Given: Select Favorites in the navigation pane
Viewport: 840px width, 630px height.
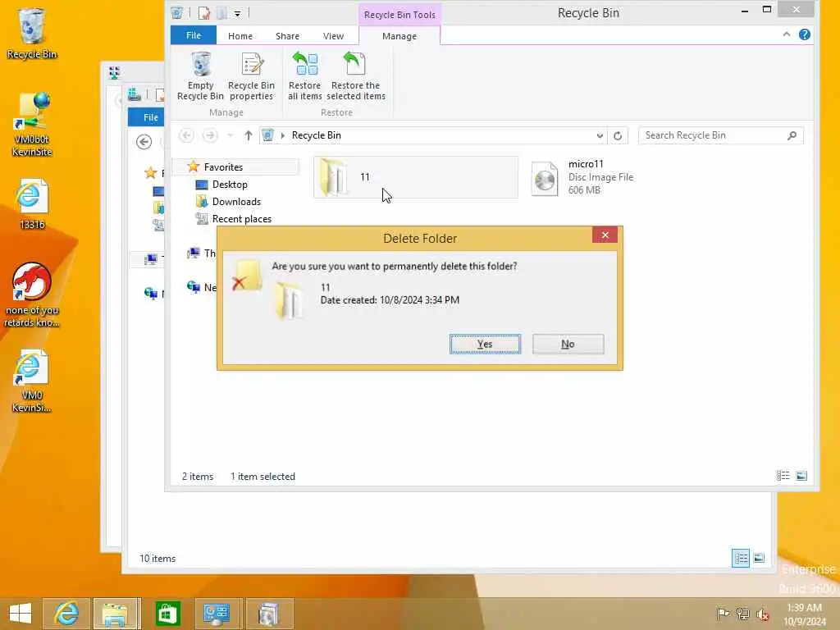Looking at the screenshot, I should pos(223,167).
